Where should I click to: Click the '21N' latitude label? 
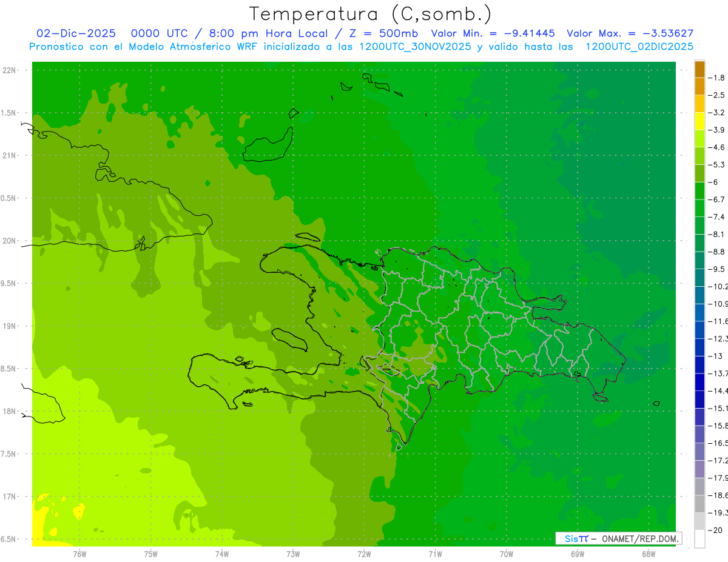pos(8,155)
